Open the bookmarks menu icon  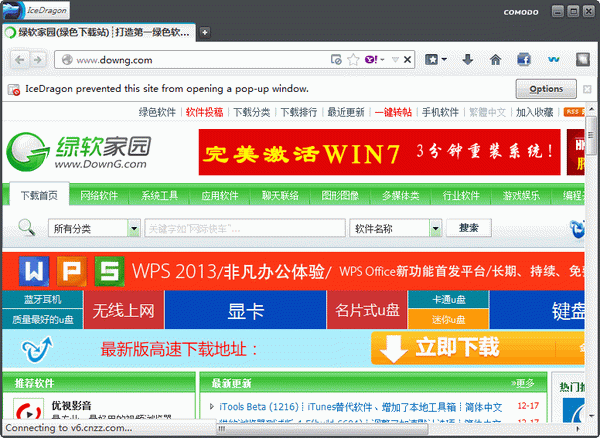(x=432, y=59)
